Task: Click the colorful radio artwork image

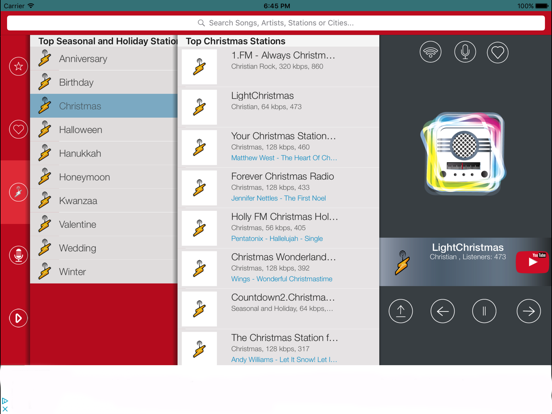Action: [463, 153]
